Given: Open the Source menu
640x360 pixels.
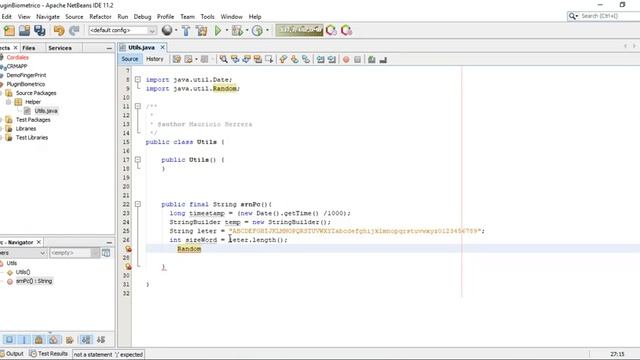Looking at the screenshot, I should [x=74, y=17].
